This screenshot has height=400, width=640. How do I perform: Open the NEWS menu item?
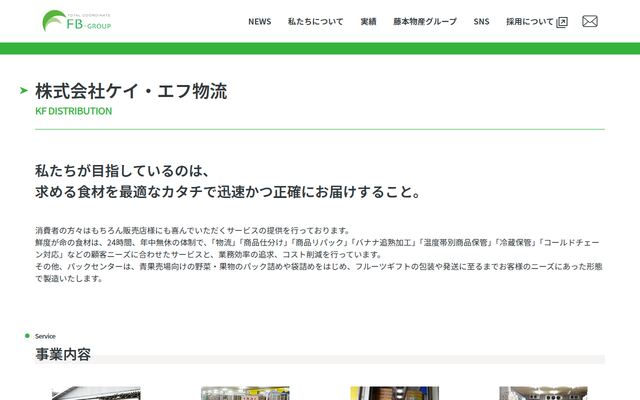pyautogui.click(x=260, y=22)
